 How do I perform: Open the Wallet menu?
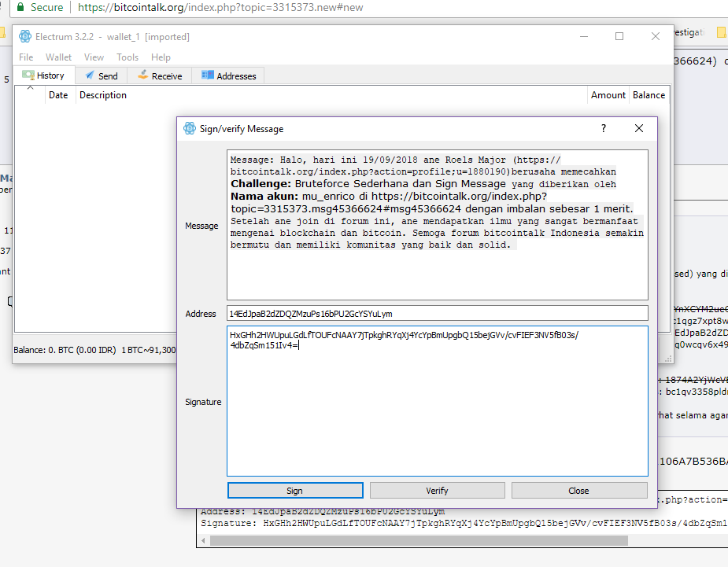point(58,57)
